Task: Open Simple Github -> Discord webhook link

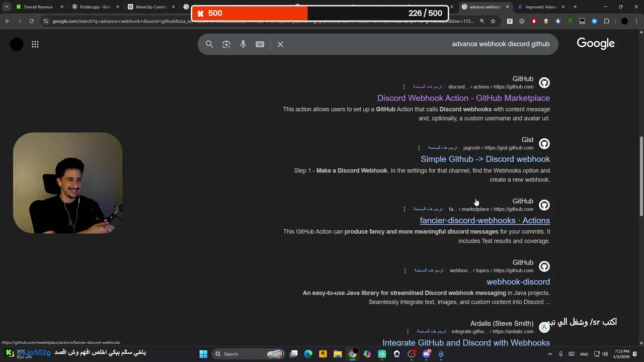Action: click(x=485, y=159)
